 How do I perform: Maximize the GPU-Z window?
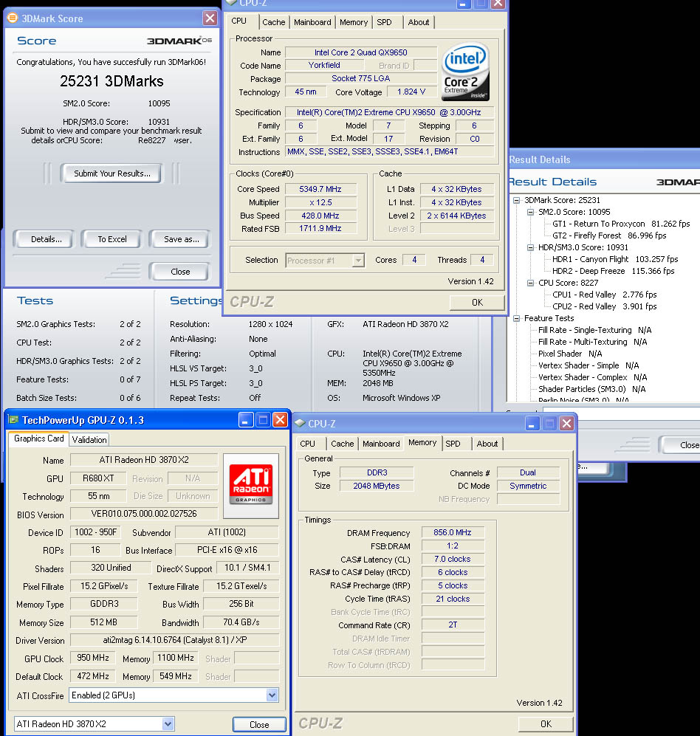coord(263,419)
